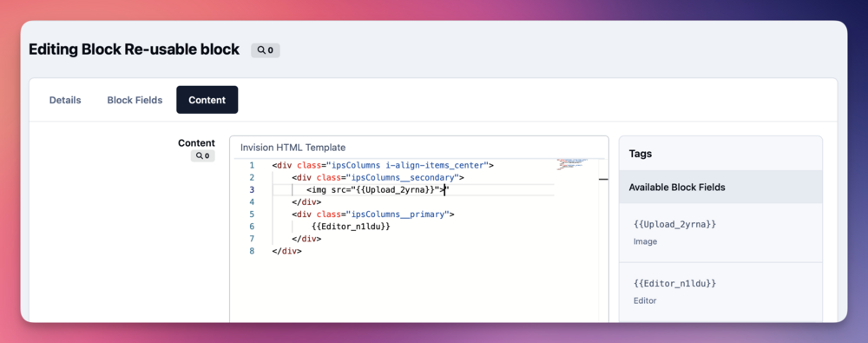The image size is (868, 343).
Task: Click the ipsColumns__primary class text
Action: (398, 214)
